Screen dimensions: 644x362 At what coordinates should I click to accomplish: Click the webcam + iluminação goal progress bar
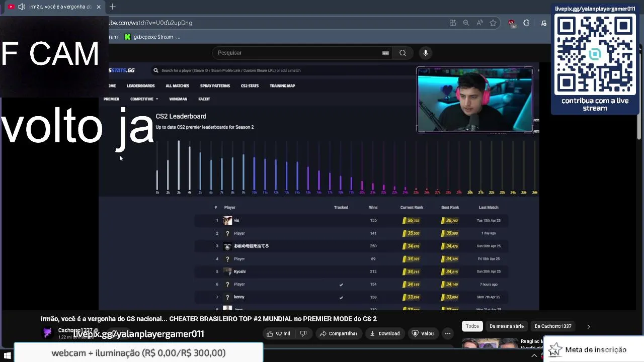(x=138, y=353)
